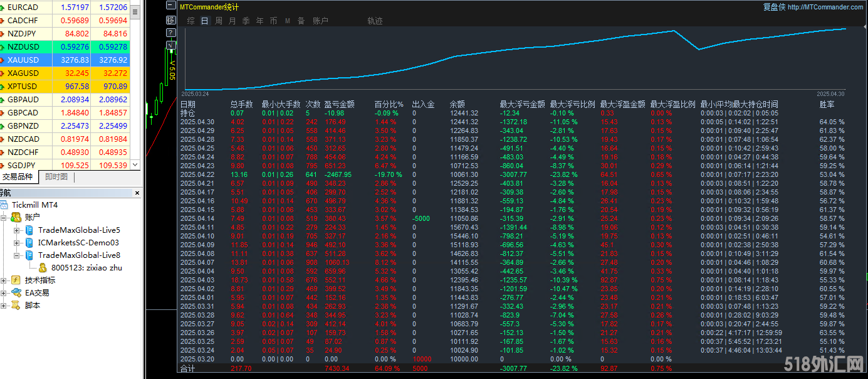
Task: Expand the 脚本 scripts tree node
Action: [4, 306]
